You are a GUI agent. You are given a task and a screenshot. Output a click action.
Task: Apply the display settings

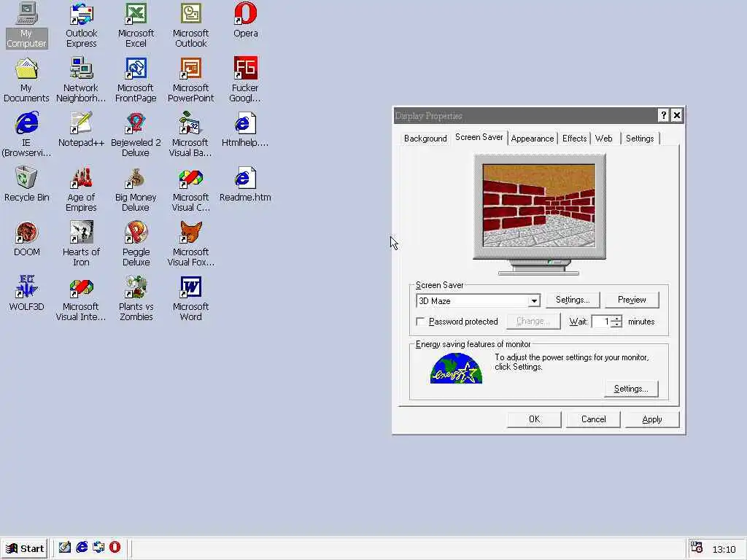651,419
